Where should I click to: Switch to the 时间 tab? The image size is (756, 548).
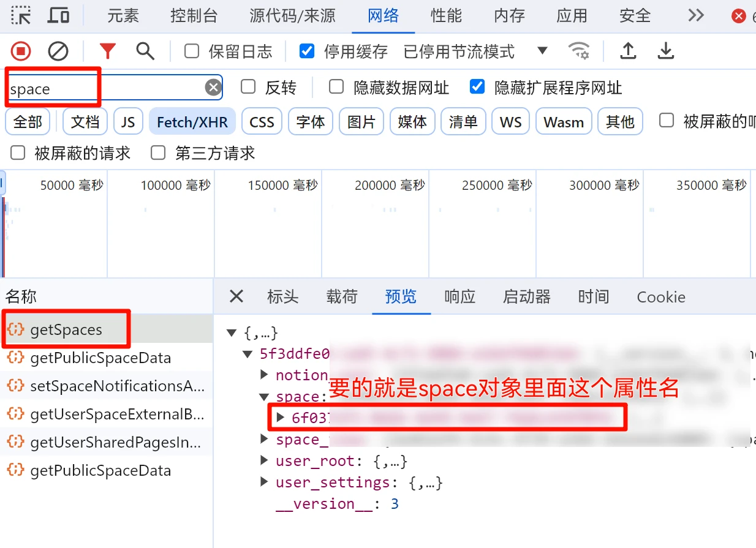[594, 297]
